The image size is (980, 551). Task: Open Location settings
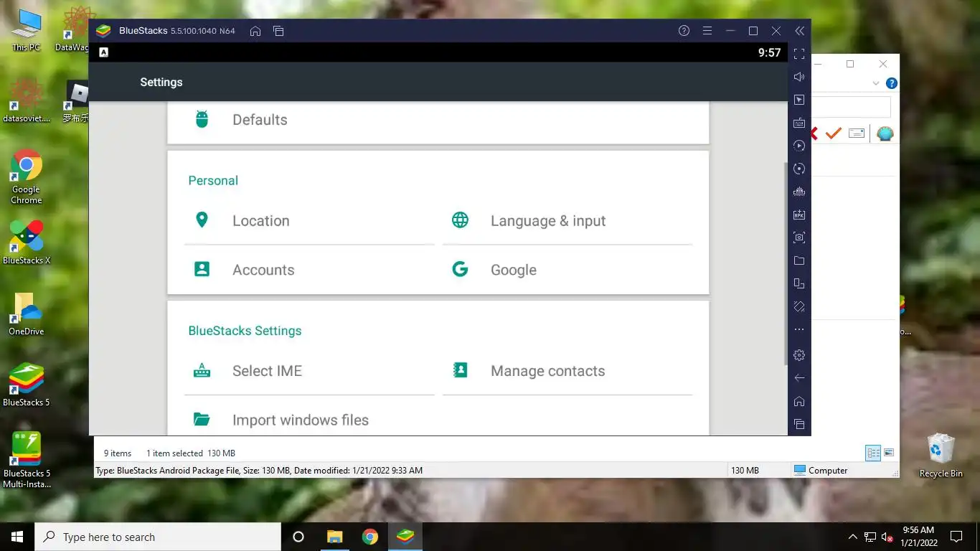(x=309, y=221)
